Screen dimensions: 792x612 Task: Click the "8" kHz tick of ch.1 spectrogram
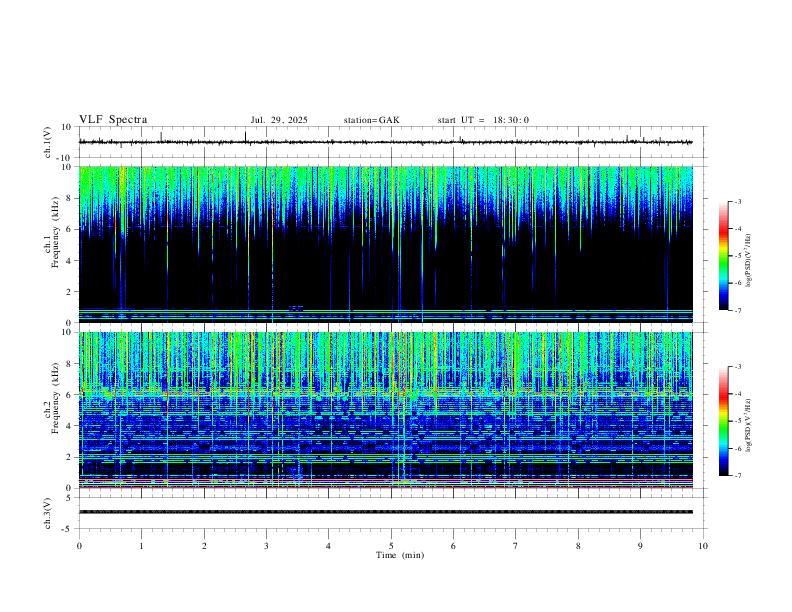pos(68,198)
